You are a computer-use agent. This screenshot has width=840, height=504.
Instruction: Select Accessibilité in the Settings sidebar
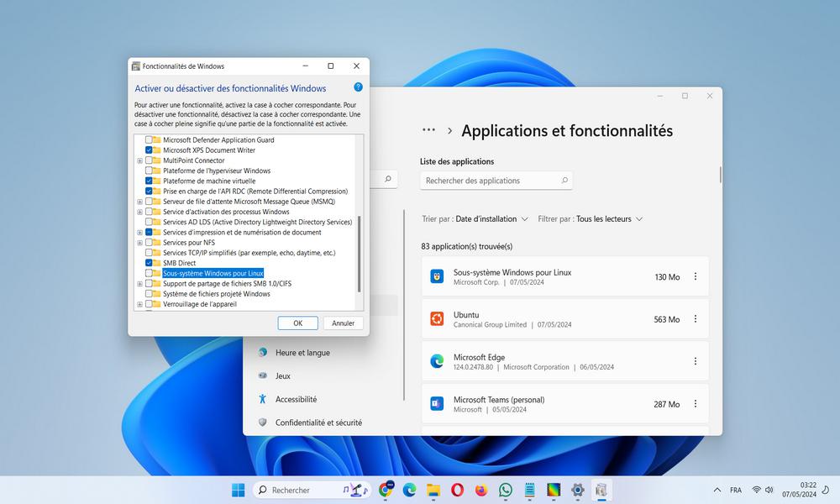(296, 399)
